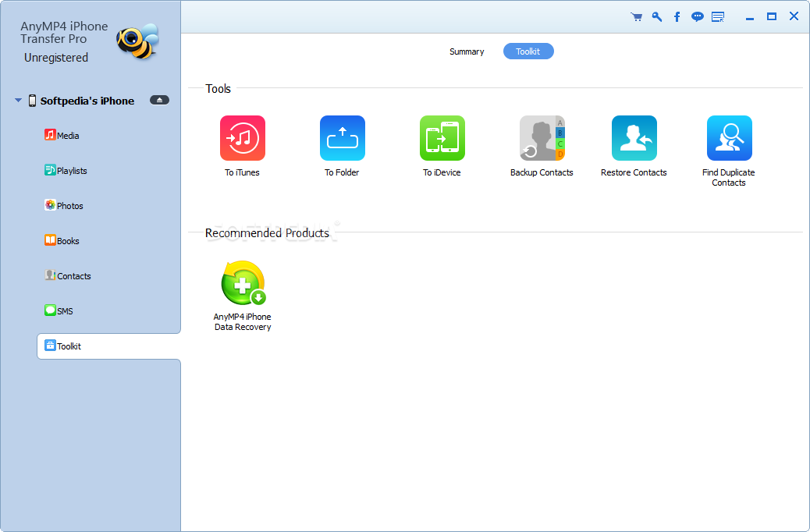Click the bee application logo
The width and height of the screenshot is (810, 532).
pos(137,41)
